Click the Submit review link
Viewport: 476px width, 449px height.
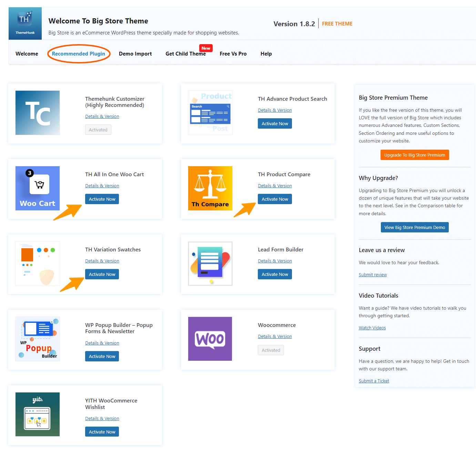tap(373, 275)
